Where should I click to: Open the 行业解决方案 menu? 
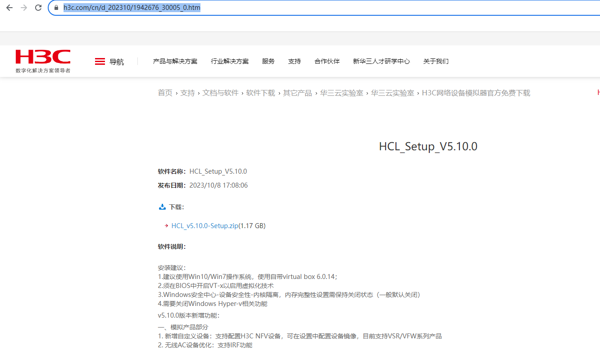[x=230, y=61]
